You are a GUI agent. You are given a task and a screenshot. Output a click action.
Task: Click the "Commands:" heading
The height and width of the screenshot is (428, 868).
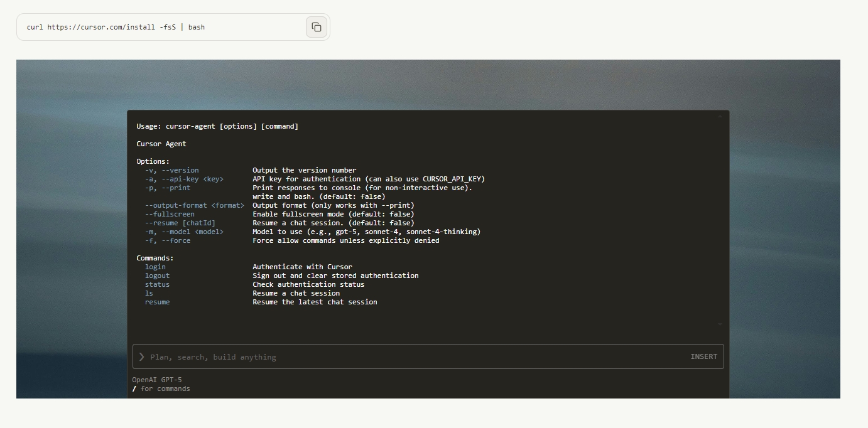click(155, 258)
